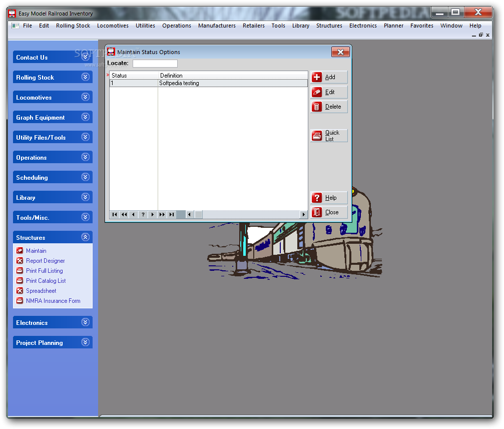Expand the Contact Us panel
Screen dimensions: 504x429
coord(85,57)
